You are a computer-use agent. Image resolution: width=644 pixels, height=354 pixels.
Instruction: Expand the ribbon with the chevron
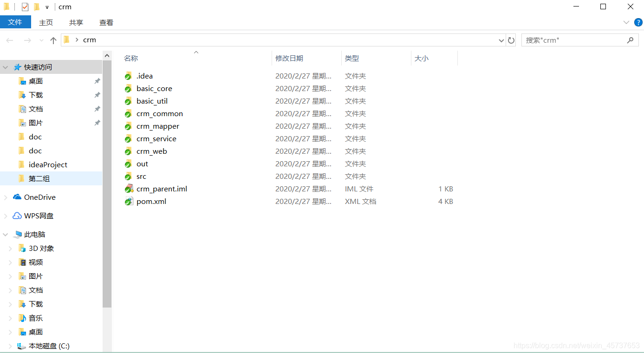click(x=625, y=22)
